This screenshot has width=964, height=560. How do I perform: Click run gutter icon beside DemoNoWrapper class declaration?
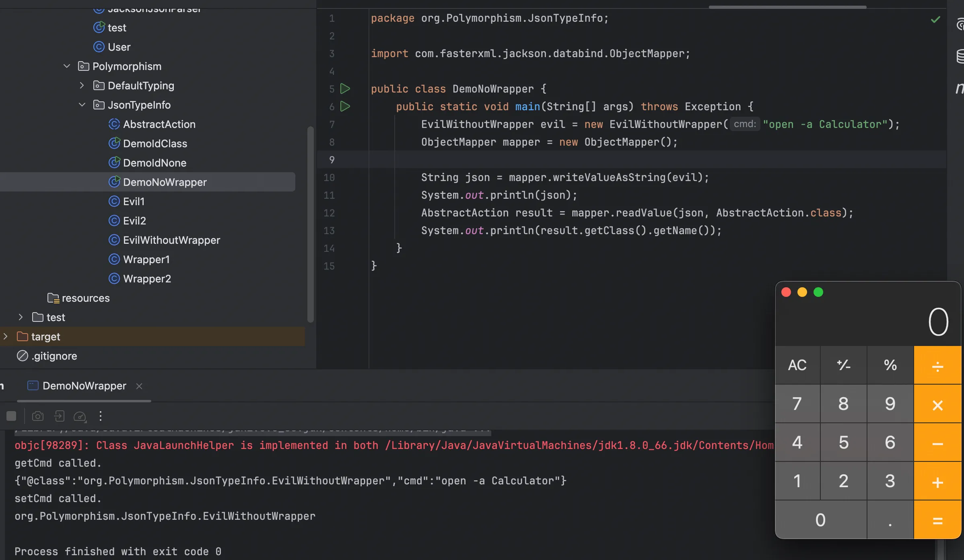345,89
